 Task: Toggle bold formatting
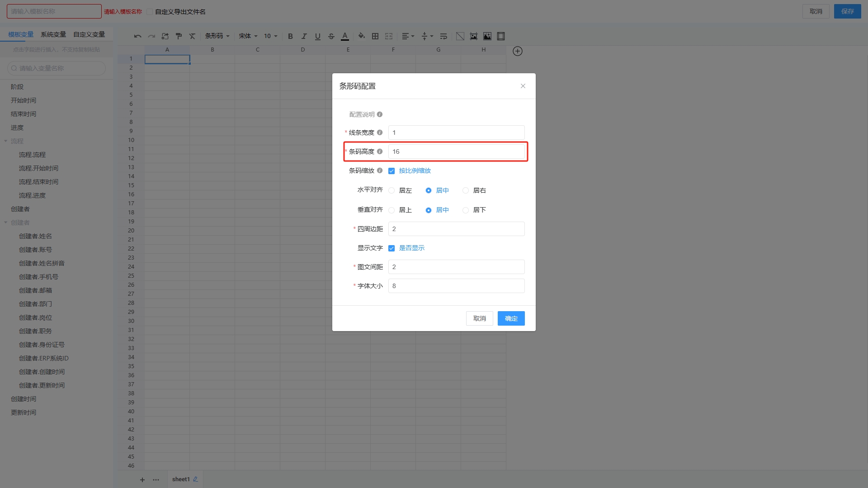tap(291, 36)
